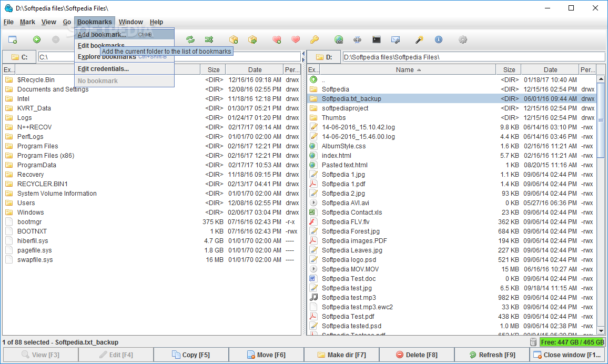Click the green Go back arrow icon
Viewport: 608px width, 364px height.
[37, 39]
